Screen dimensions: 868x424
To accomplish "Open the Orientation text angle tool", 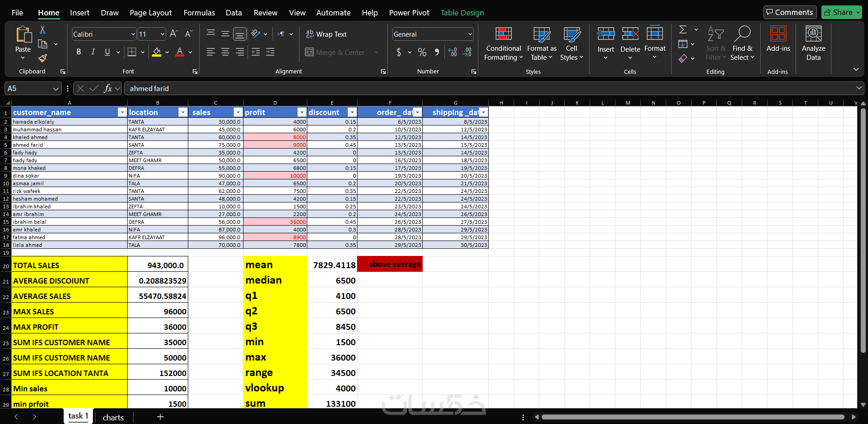I will coord(256,34).
